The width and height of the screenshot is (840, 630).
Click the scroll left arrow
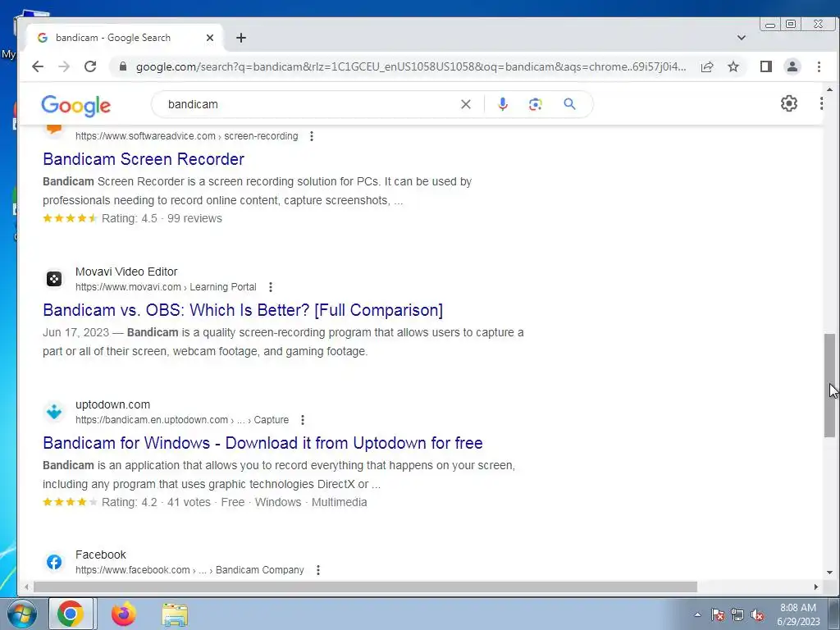(26, 587)
